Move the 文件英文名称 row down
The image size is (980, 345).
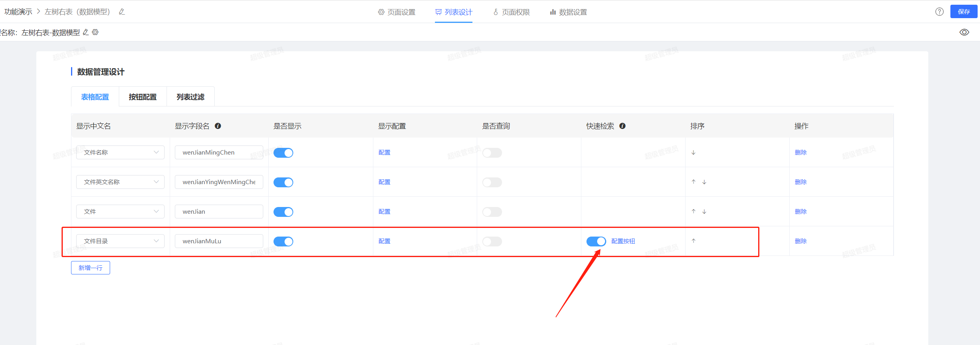point(704,182)
